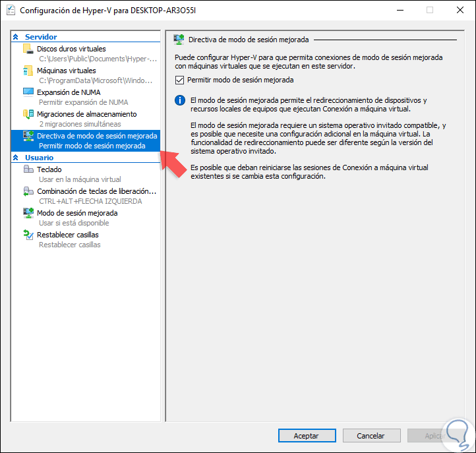Open the Expansión de NUMA setting

click(86, 97)
